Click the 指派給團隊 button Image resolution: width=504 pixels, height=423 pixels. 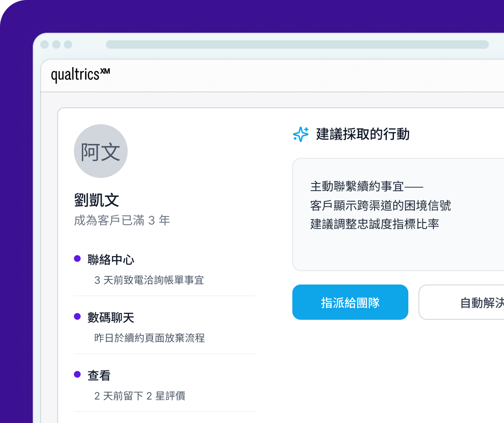pos(350,302)
